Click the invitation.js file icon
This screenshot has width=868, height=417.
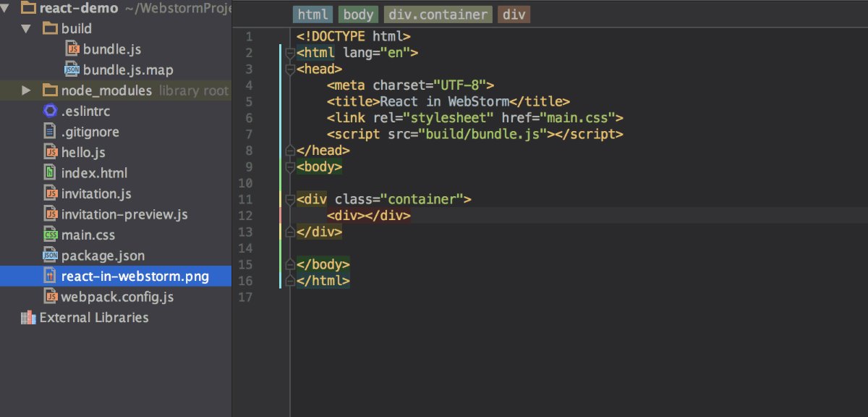[x=50, y=193]
